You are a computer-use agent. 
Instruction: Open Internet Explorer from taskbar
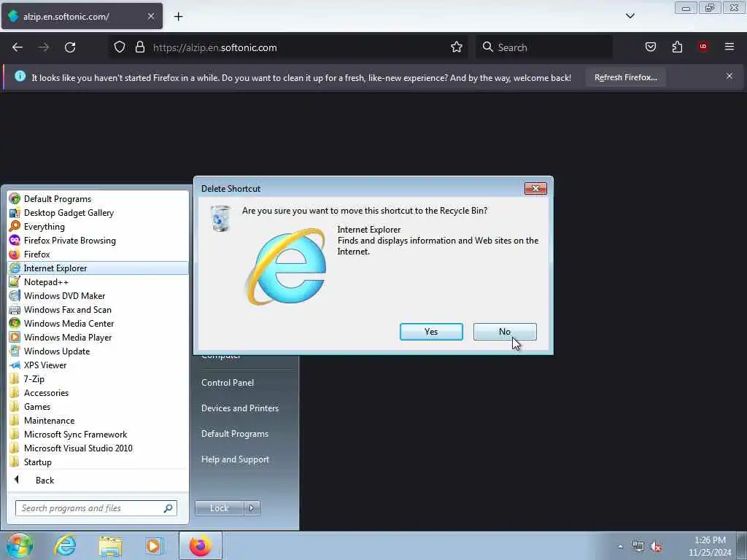(65, 545)
